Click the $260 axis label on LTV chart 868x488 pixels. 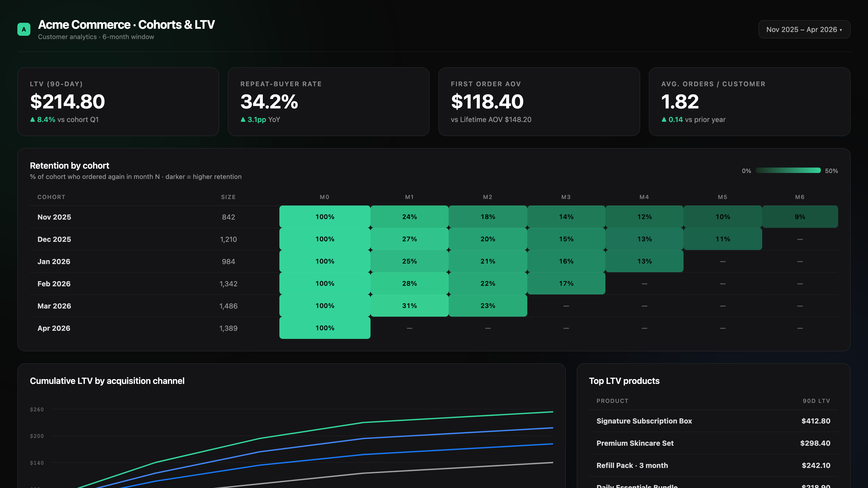(37, 409)
